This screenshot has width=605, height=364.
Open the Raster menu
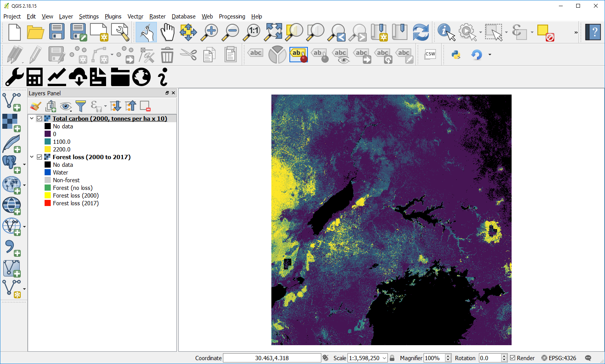157,17
